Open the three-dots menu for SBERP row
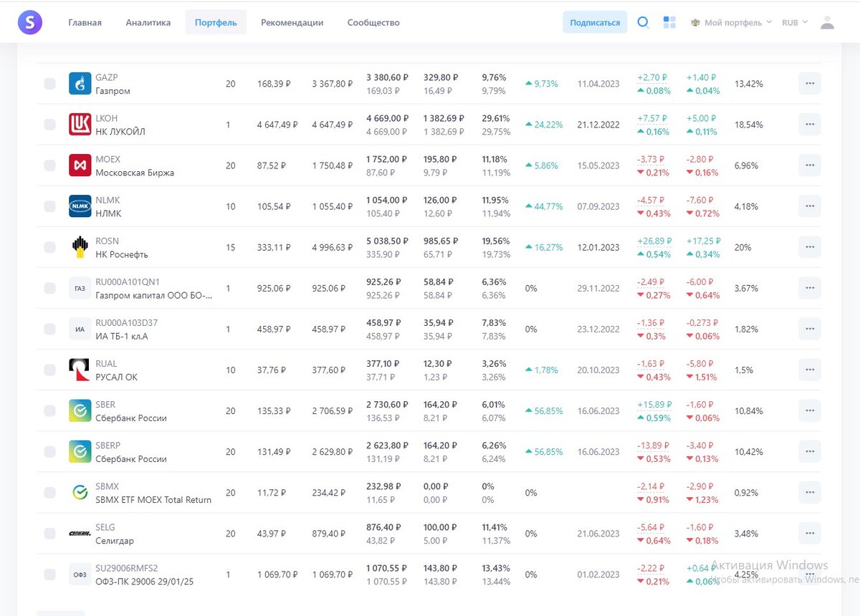Screen dimensions: 860x616 [x=810, y=451]
